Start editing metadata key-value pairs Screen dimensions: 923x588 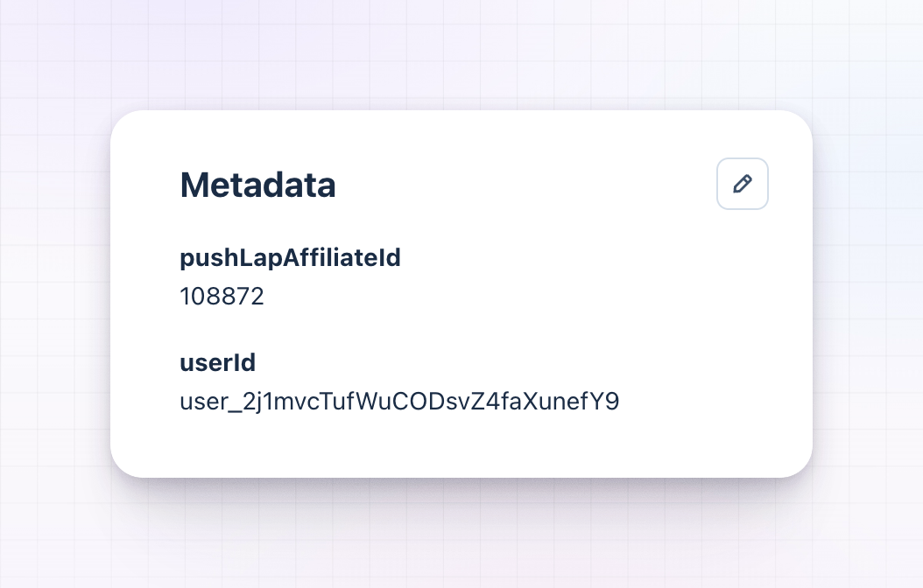[743, 184]
